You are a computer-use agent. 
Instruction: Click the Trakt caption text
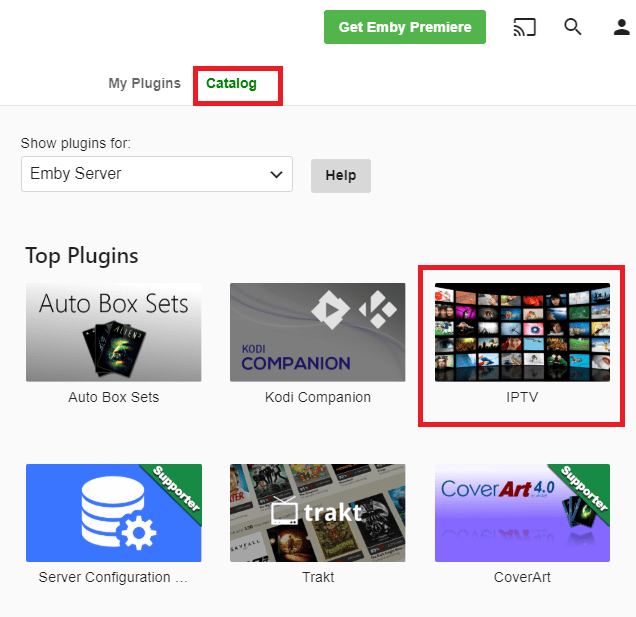pos(318,577)
